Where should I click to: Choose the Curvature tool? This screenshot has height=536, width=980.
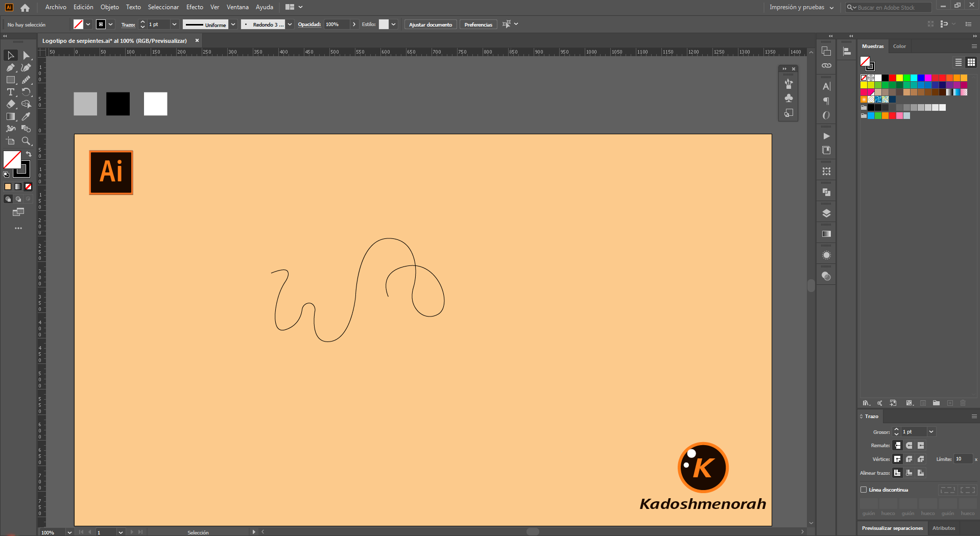[x=26, y=67]
